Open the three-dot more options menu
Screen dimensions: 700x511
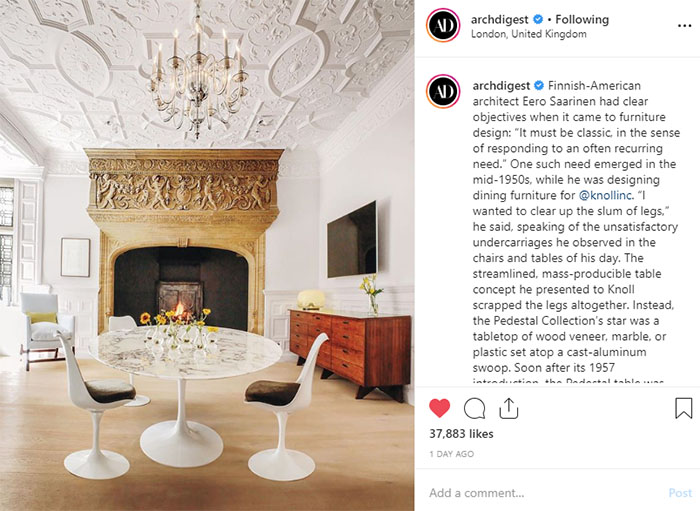[684, 26]
